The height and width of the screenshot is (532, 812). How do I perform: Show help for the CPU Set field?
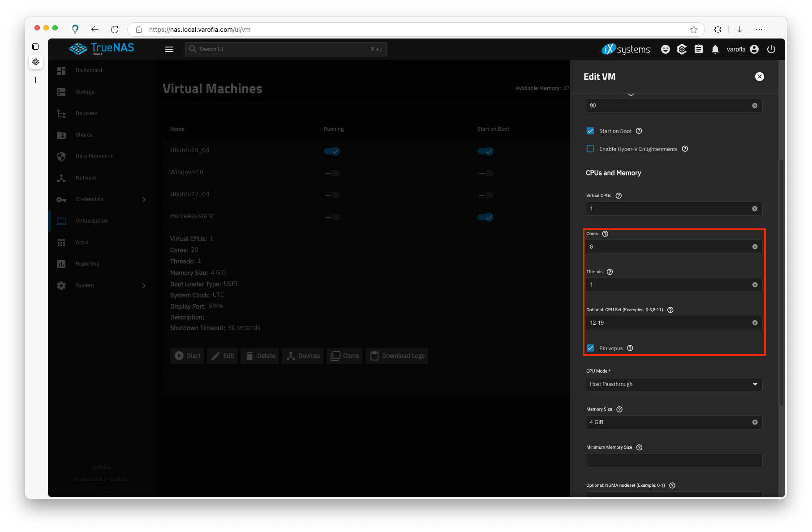coord(670,310)
